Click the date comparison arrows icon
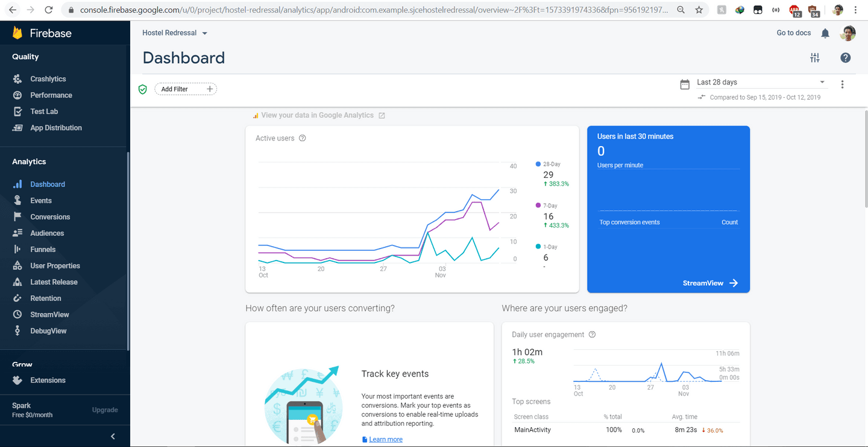The width and height of the screenshot is (868, 447). (702, 97)
